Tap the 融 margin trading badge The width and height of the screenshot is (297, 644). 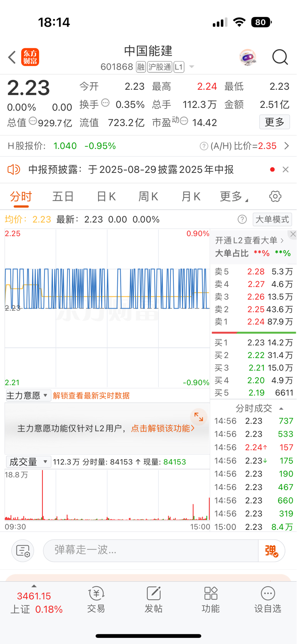click(141, 67)
